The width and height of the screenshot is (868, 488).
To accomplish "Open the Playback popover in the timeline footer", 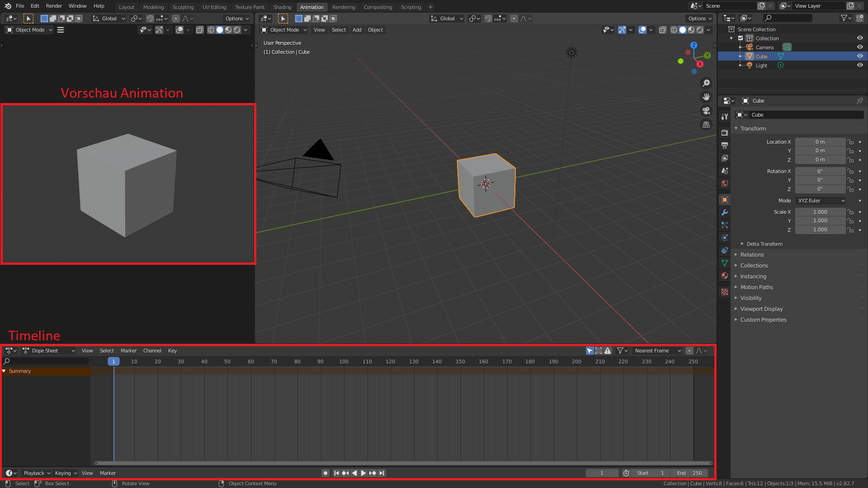I will pyautogui.click(x=37, y=473).
